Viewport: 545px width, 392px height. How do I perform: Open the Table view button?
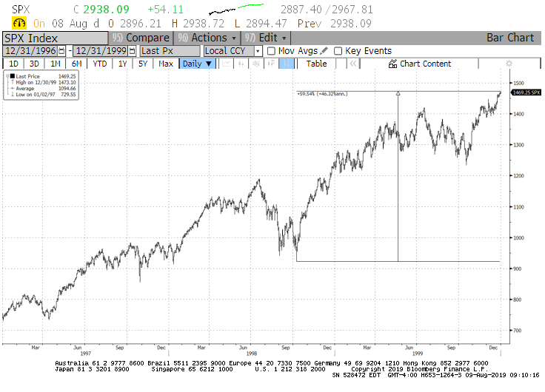pos(316,64)
